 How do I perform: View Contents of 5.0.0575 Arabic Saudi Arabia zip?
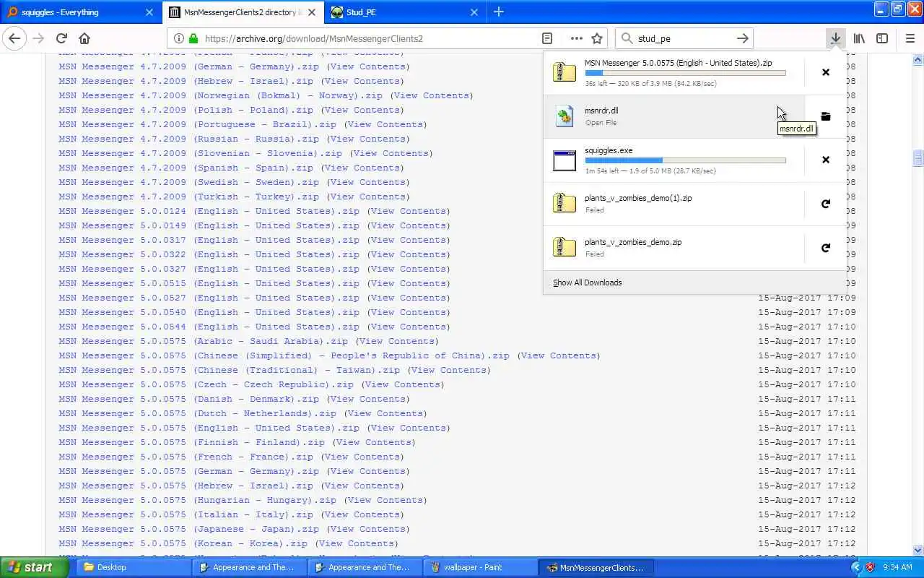(x=397, y=341)
